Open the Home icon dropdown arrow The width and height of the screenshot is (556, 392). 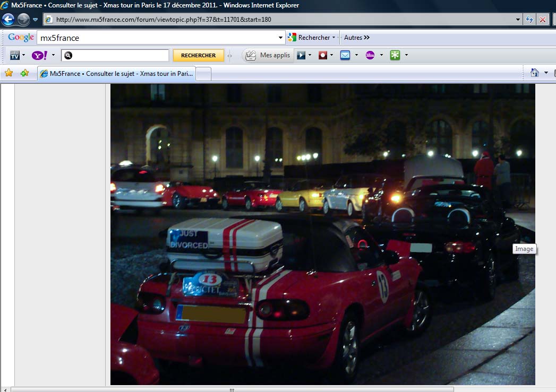546,73
